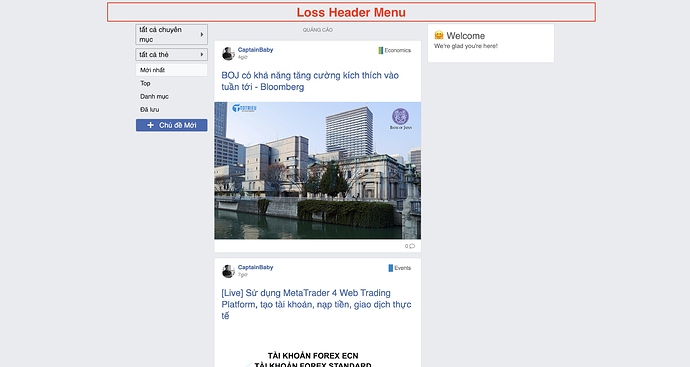Open the 'Danh mục' categories page

(x=154, y=96)
